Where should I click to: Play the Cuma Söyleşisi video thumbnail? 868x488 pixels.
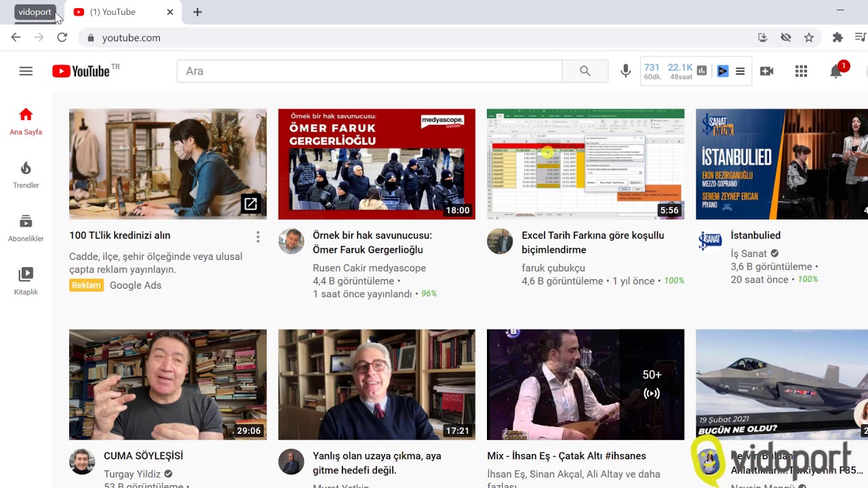pos(167,384)
